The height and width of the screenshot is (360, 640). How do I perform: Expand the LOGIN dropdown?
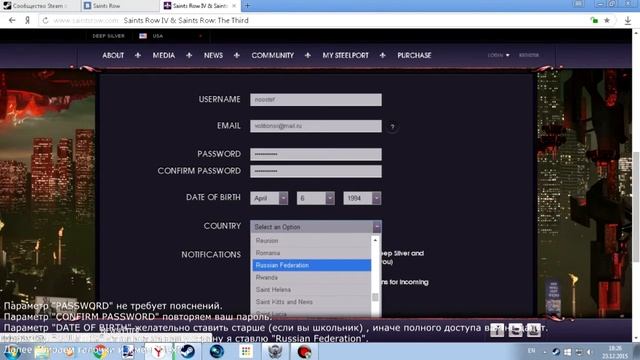498,55
